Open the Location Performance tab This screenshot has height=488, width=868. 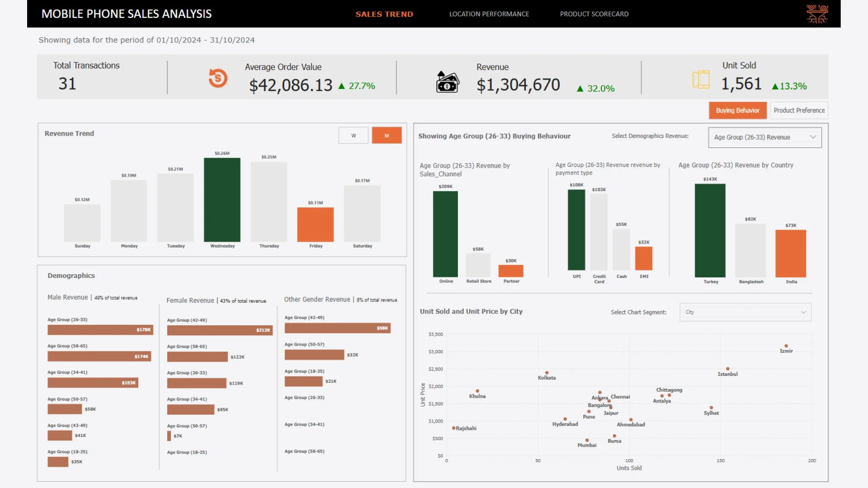[x=489, y=14]
